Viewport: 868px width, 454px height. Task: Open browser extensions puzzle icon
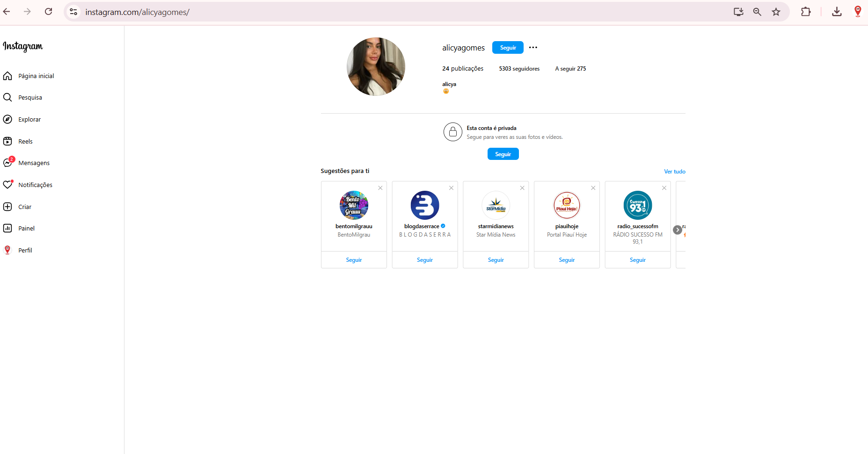pos(806,12)
